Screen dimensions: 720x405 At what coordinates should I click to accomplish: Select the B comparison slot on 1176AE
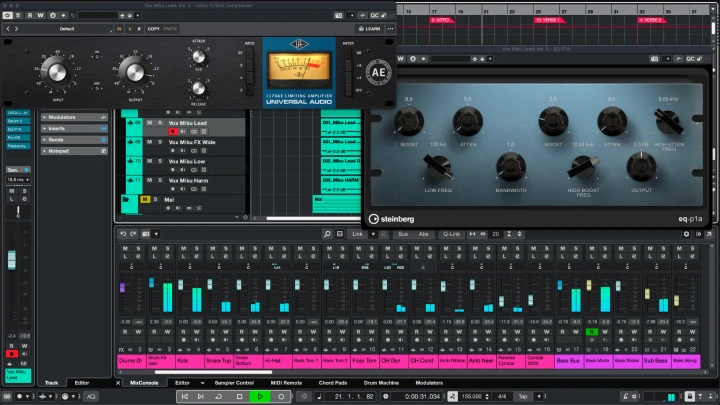point(139,28)
